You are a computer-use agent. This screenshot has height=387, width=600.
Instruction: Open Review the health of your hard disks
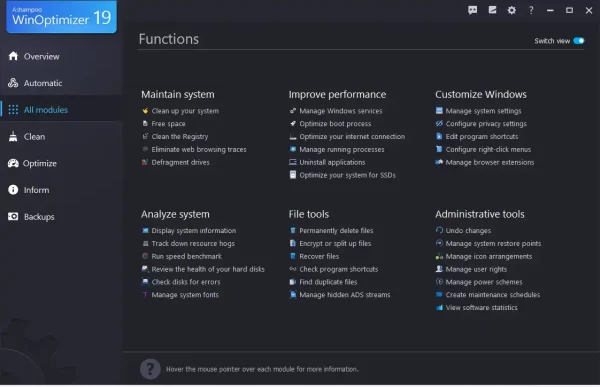coord(208,269)
